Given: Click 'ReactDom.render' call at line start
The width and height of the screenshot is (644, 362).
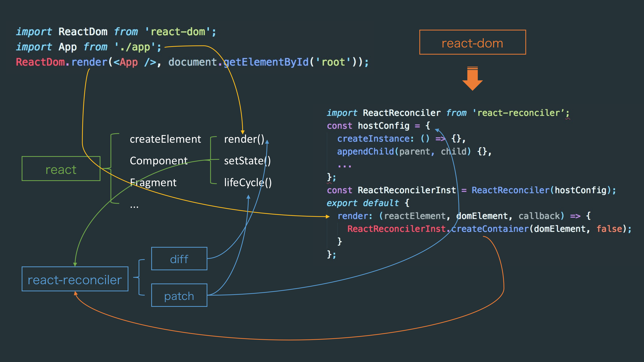Looking at the screenshot, I should [x=62, y=62].
